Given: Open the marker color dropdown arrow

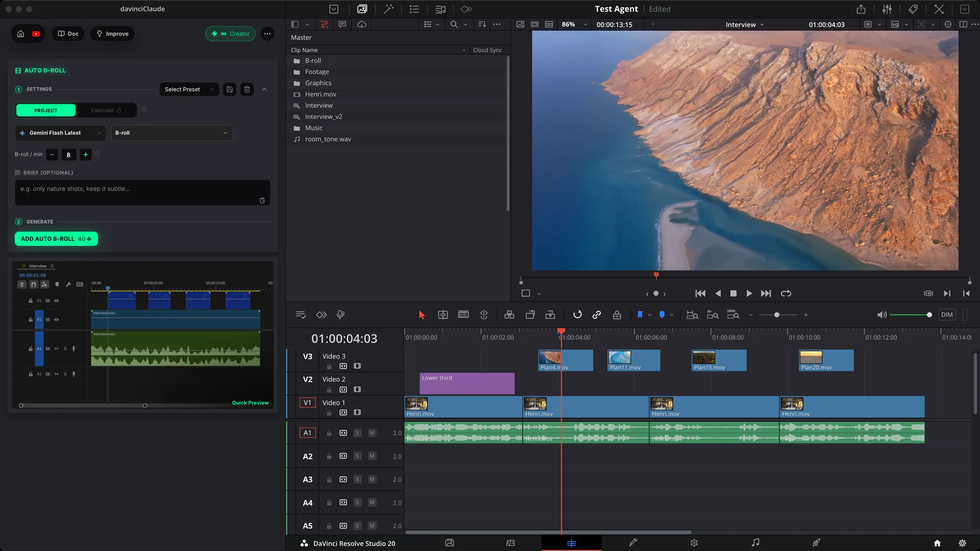Looking at the screenshot, I should tap(671, 315).
